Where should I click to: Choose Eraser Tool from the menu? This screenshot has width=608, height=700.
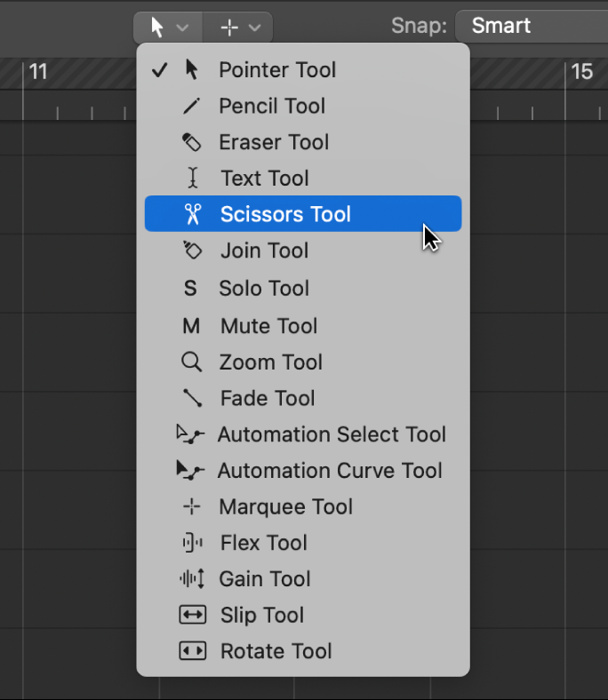303,142
